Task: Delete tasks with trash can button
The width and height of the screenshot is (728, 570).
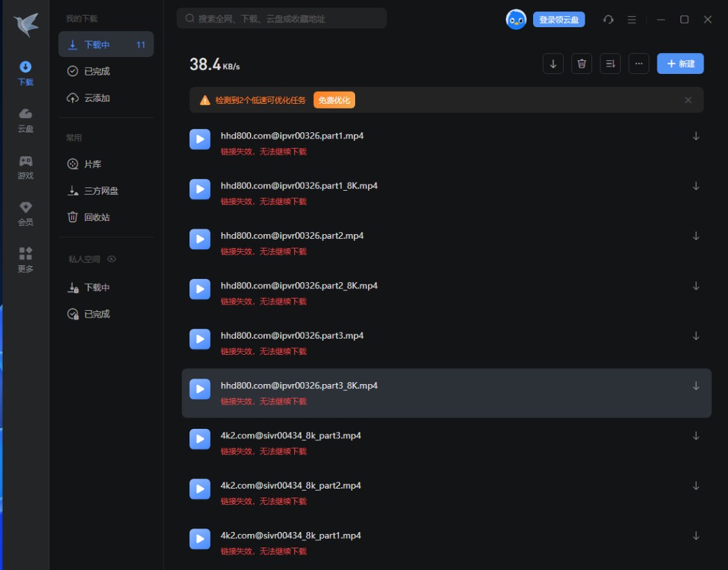Action: coord(581,64)
